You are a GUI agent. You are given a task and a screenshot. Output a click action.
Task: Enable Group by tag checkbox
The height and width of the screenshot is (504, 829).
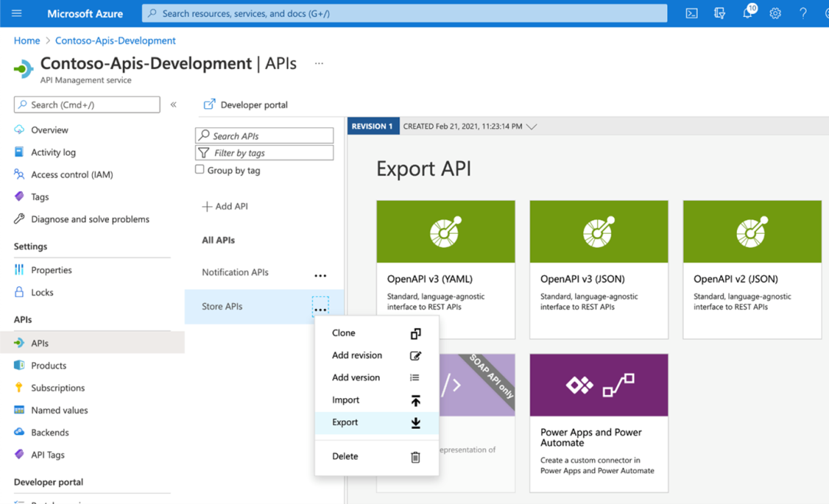(200, 170)
